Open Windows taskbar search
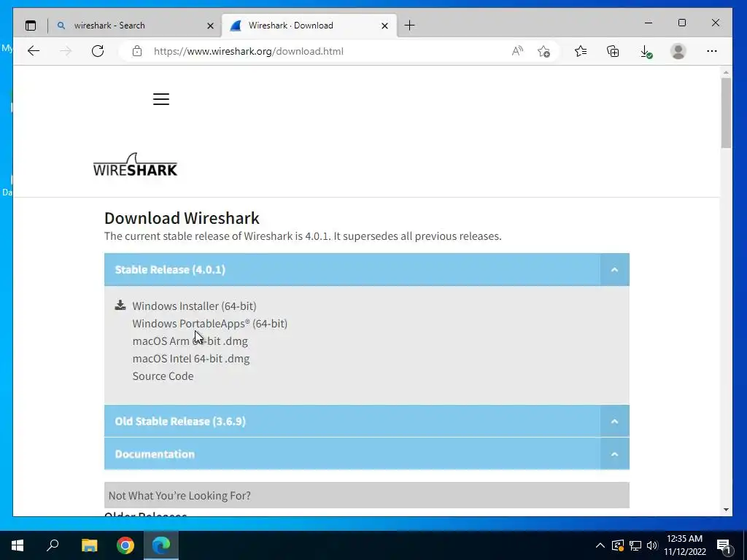The image size is (747, 560). 53,545
